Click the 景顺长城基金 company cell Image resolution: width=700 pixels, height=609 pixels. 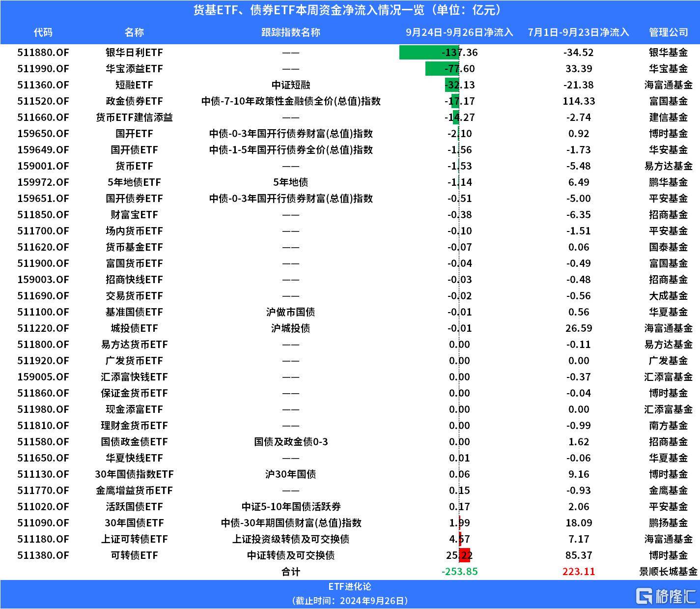669,572
